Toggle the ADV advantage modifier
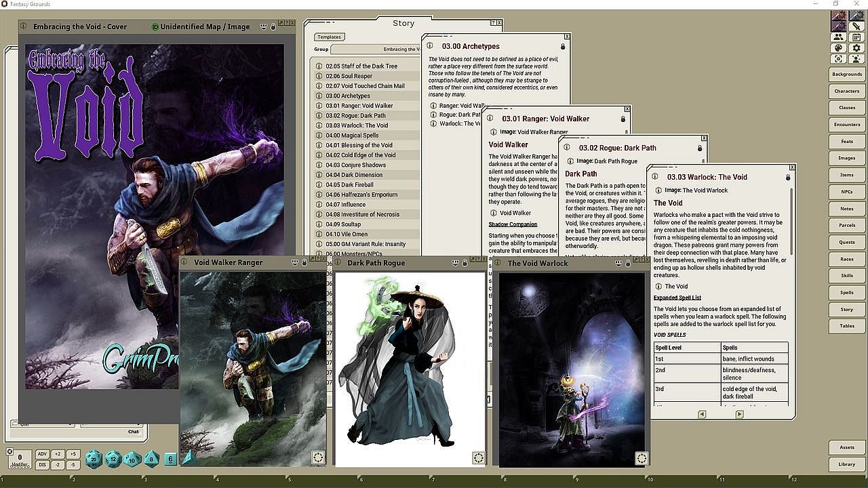The image size is (868, 488). pyautogui.click(x=42, y=454)
